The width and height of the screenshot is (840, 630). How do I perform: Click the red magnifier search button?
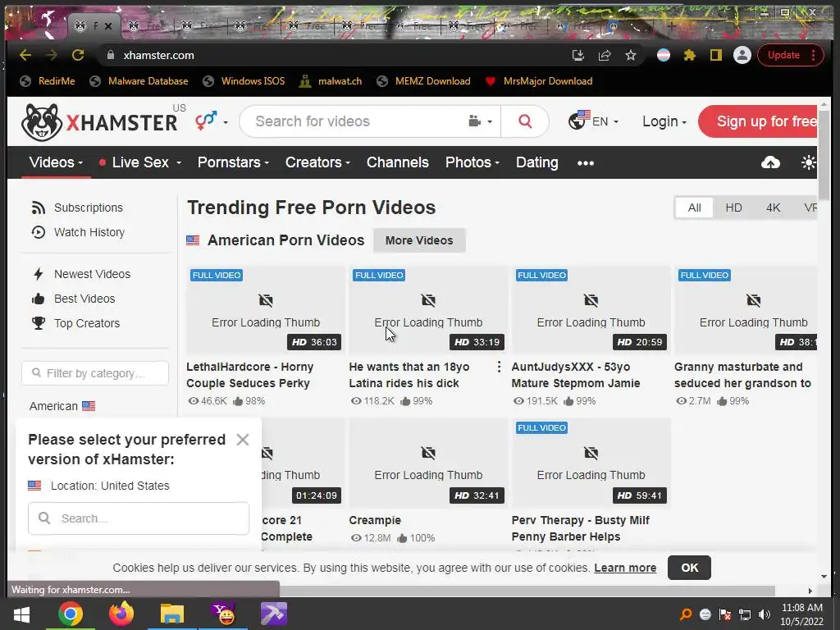coord(525,121)
